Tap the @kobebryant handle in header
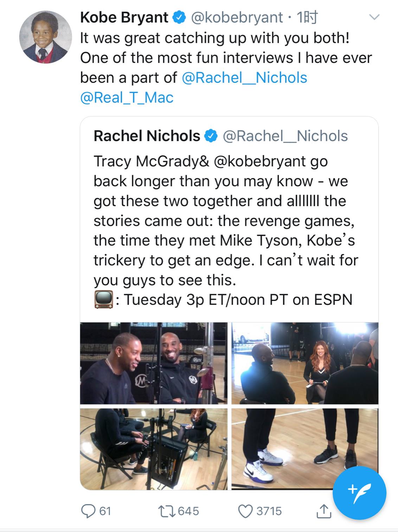The height and width of the screenshot is (532, 398). coord(236,17)
